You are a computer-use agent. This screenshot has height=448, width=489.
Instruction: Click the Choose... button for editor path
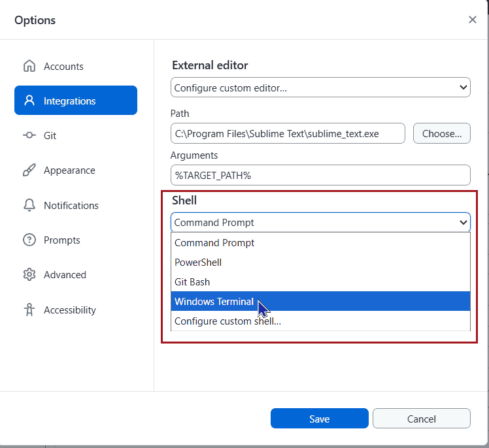[441, 133]
